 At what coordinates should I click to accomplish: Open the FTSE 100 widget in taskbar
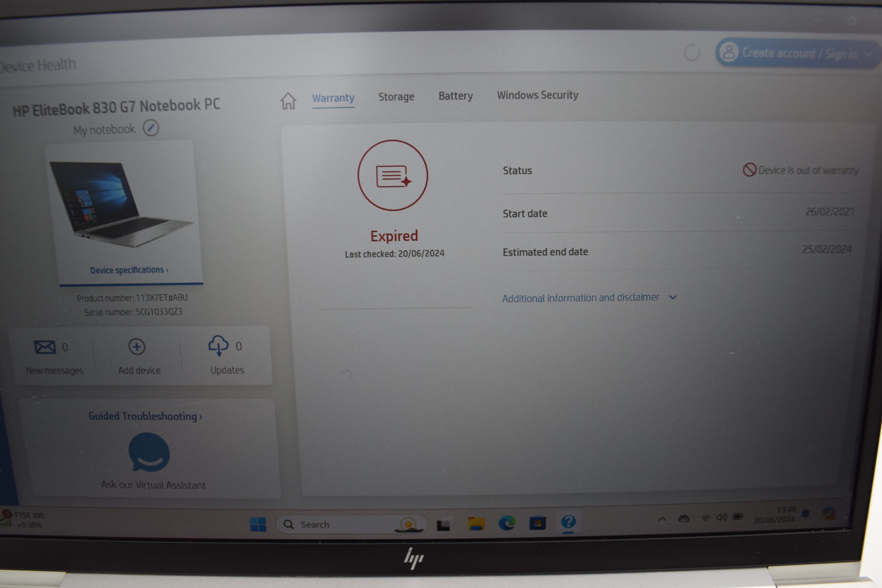pos(22,520)
